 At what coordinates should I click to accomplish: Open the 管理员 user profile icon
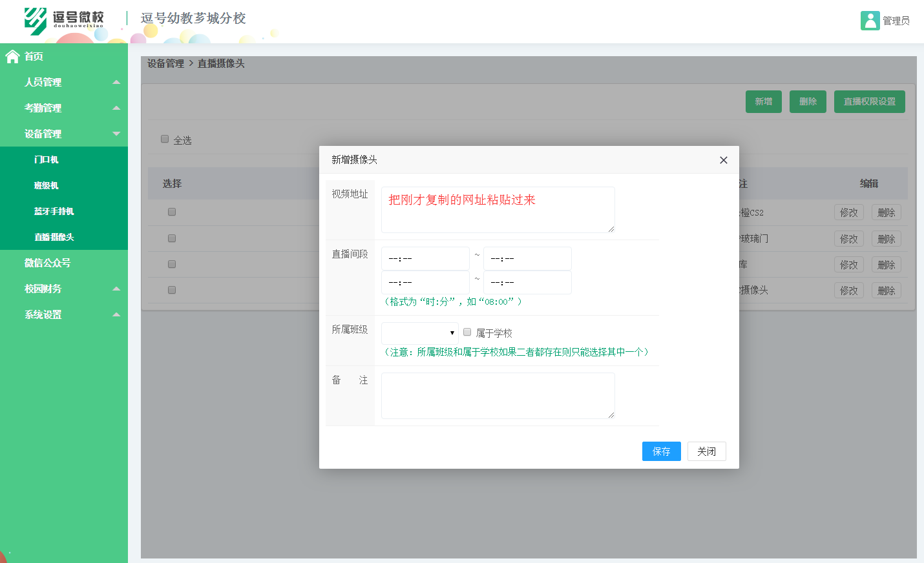click(870, 21)
